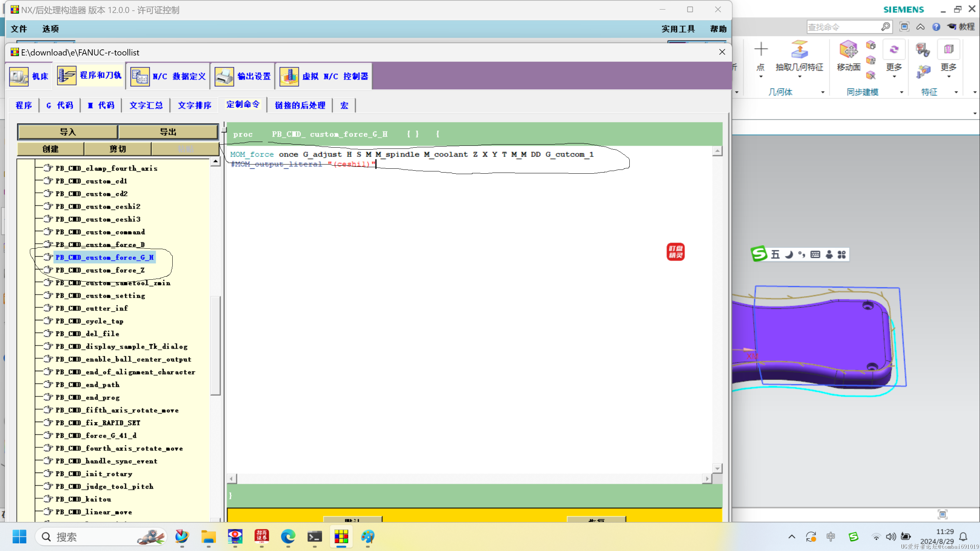Open File Explorer from the taskbar
980x551 pixels.
[x=208, y=536]
